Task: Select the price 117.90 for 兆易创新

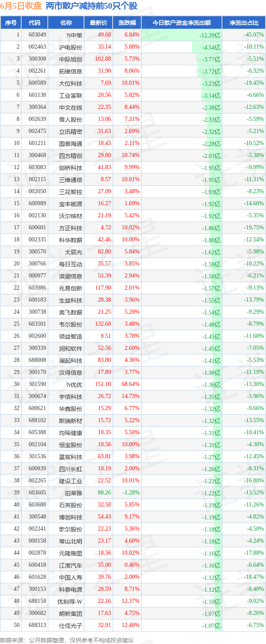Action: (103, 288)
